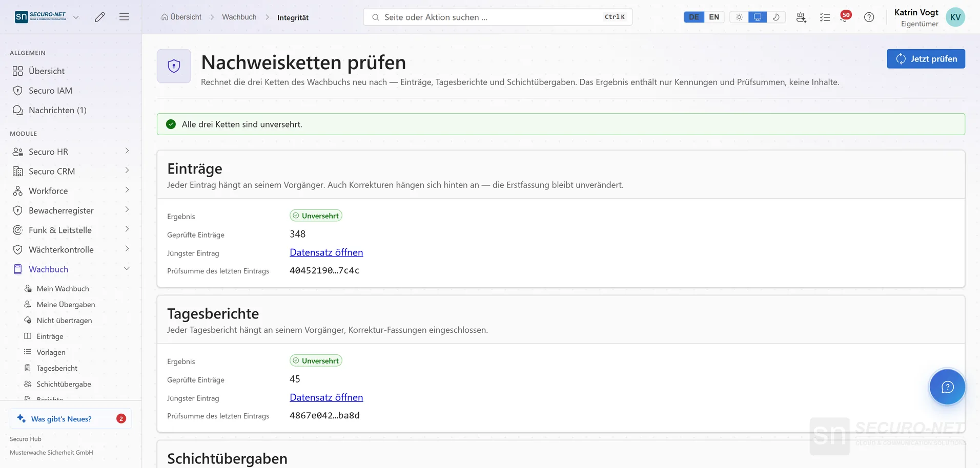980x468 pixels.
Task: Click Was gibt's Neues? button
Action: (x=71, y=418)
